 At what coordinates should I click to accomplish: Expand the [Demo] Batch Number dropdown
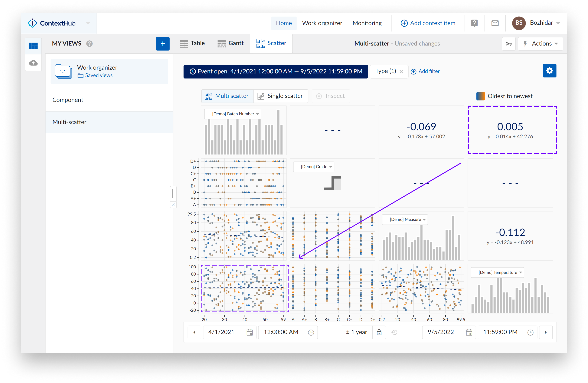point(233,114)
